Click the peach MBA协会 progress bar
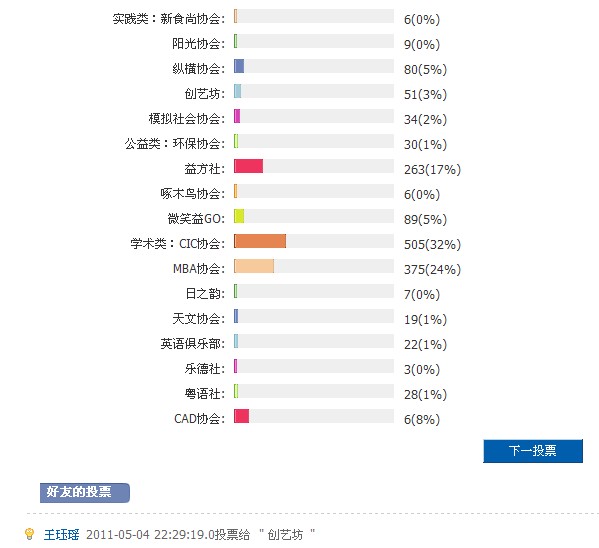This screenshot has height=548, width=599. 254,266
